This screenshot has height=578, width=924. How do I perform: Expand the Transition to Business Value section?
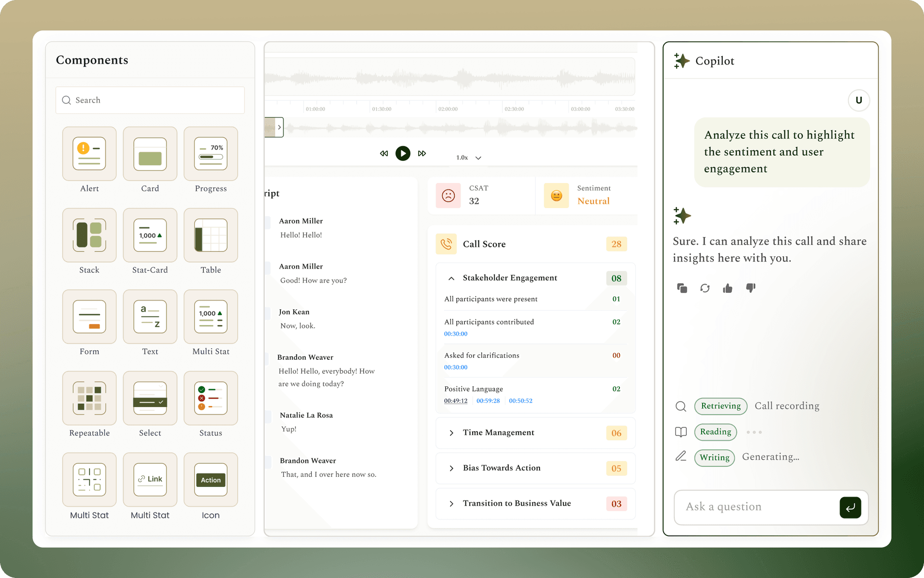[451, 504]
